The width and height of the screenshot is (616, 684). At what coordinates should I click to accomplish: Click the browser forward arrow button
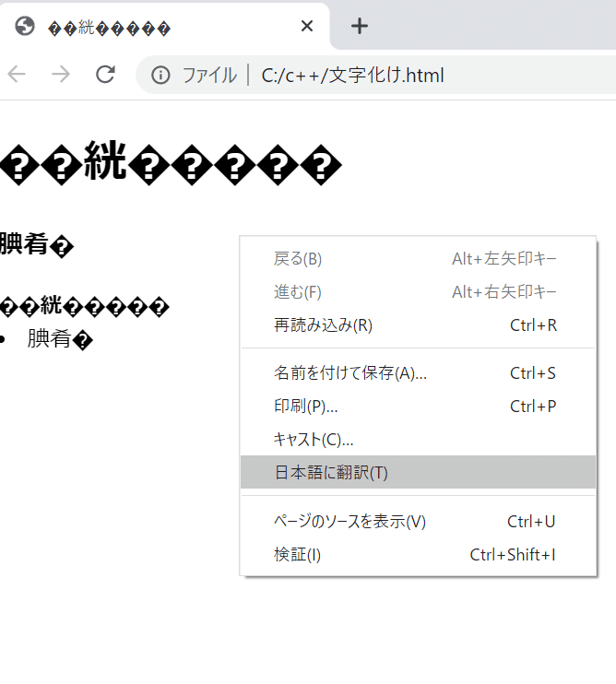point(61,74)
